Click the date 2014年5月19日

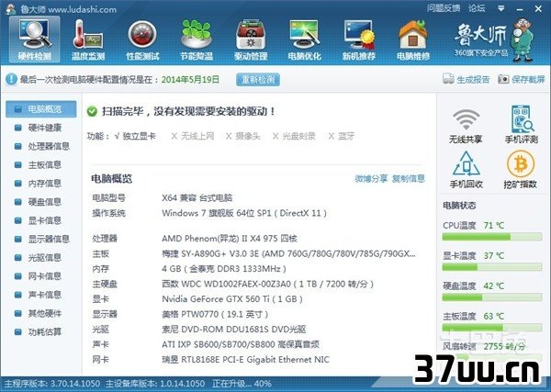click(190, 79)
